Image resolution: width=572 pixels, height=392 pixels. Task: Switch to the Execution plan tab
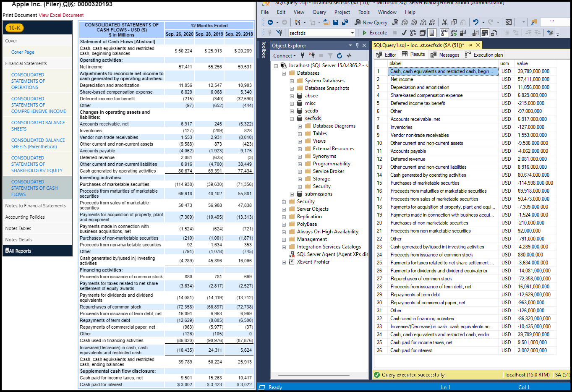(x=483, y=55)
